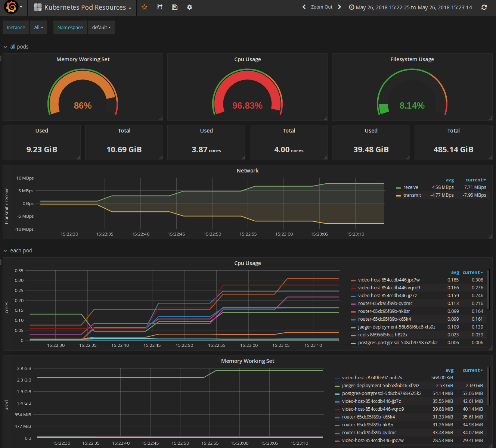This screenshot has width=496, height=448.
Task: Save the dashboard with floppy icon
Action: (174, 7)
